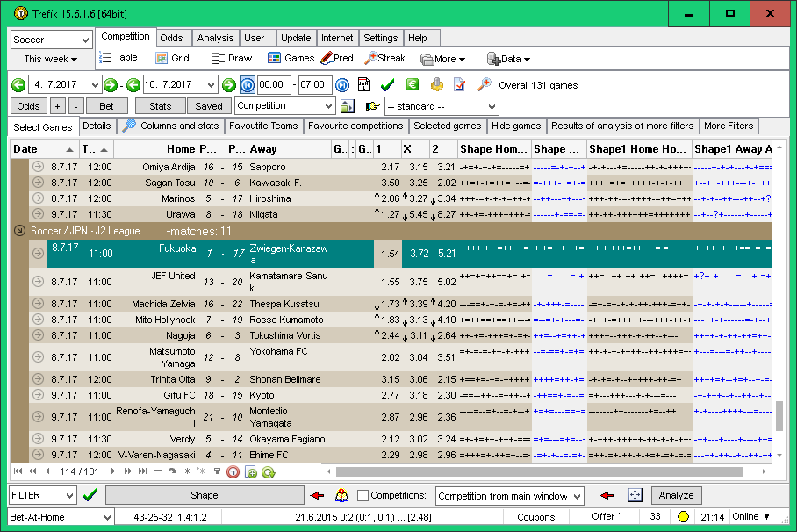Click the magnifier icon beside Overall games
Screen dimensions: 797x532
click(x=484, y=85)
